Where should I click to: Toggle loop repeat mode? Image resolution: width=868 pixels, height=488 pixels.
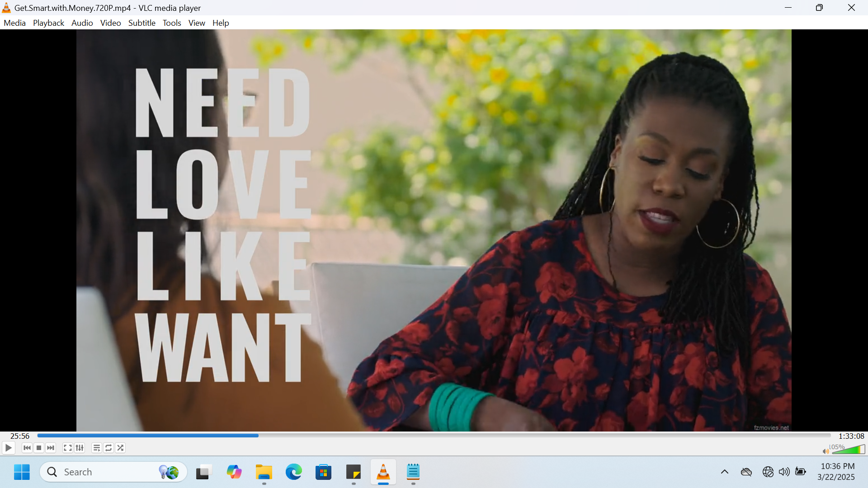(x=108, y=448)
